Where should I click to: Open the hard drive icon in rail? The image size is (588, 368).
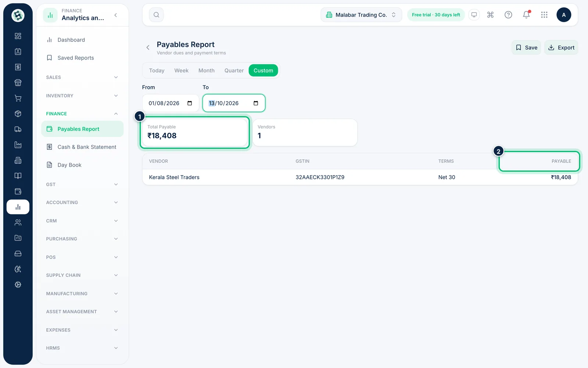click(x=18, y=254)
